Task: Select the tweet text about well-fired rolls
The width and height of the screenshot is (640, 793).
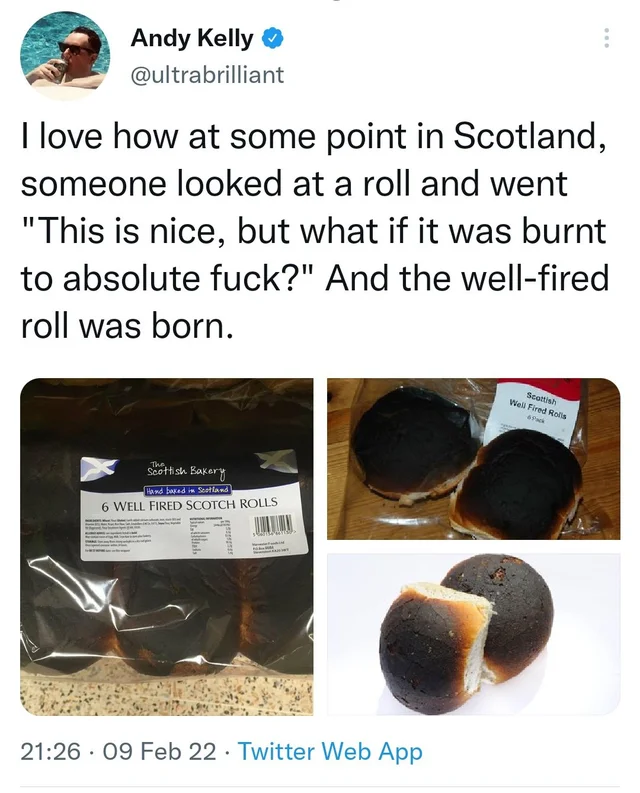Action: (314, 231)
